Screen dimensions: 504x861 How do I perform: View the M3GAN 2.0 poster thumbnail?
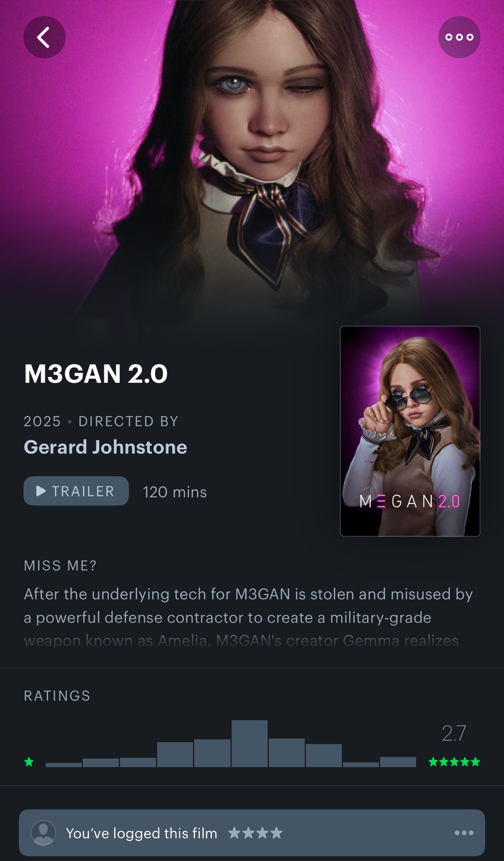[410, 431]
